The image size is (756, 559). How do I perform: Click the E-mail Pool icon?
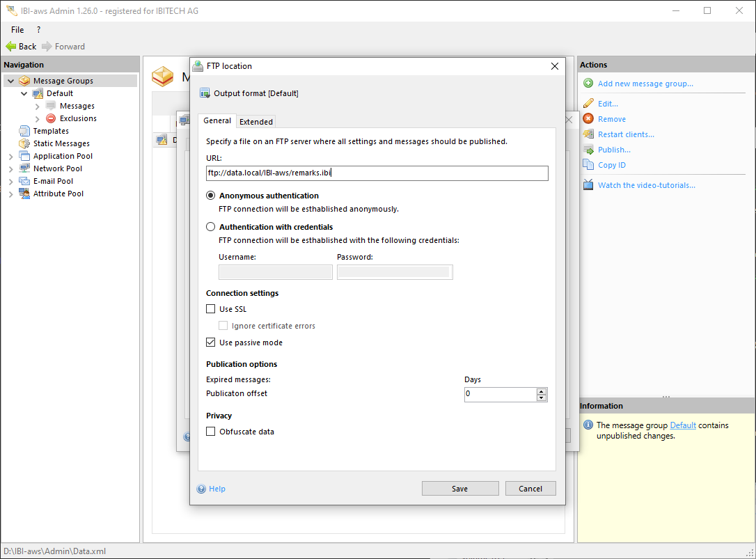point(24,181)
